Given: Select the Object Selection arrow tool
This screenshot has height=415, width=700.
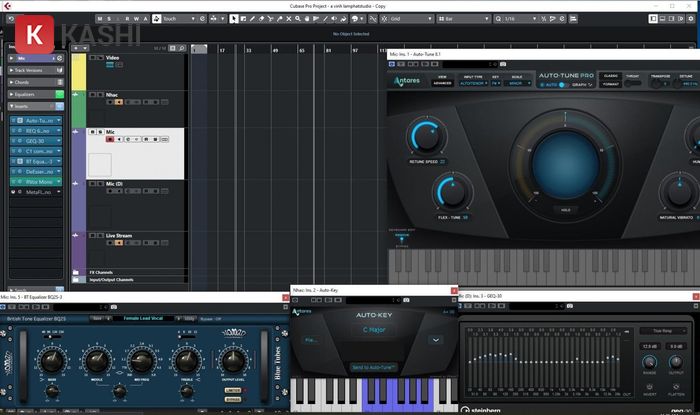Looking at the screenshot, I should 234,19.
